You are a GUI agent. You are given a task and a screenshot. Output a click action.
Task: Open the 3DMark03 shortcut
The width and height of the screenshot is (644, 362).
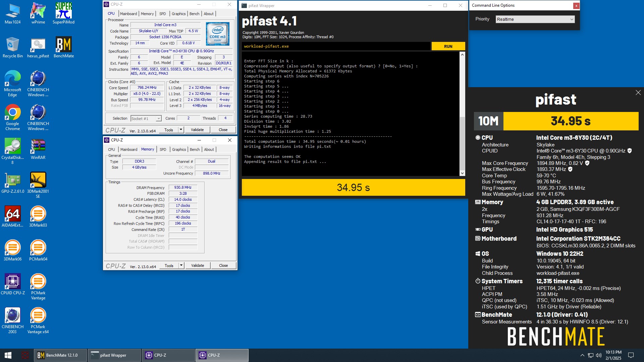pos(38,217)
